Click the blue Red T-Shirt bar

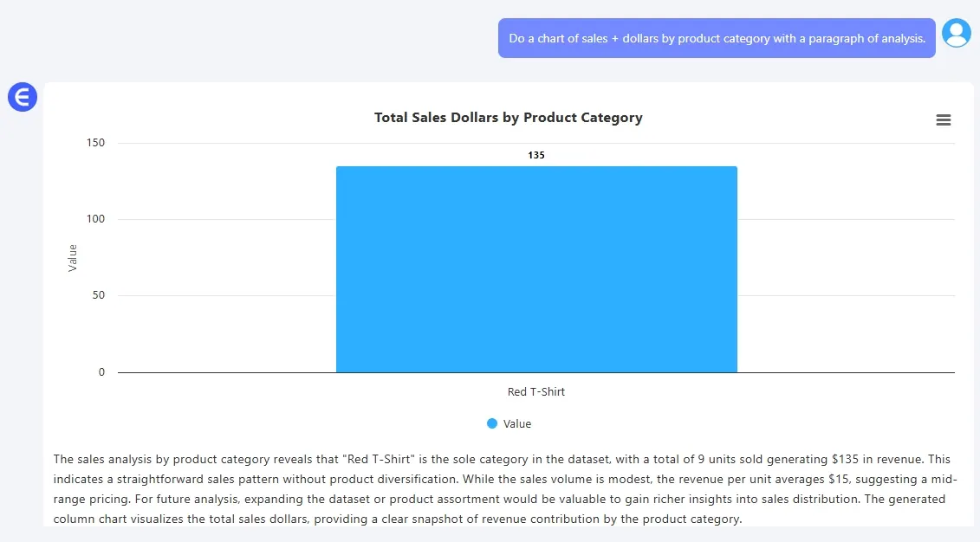(536, 269)
